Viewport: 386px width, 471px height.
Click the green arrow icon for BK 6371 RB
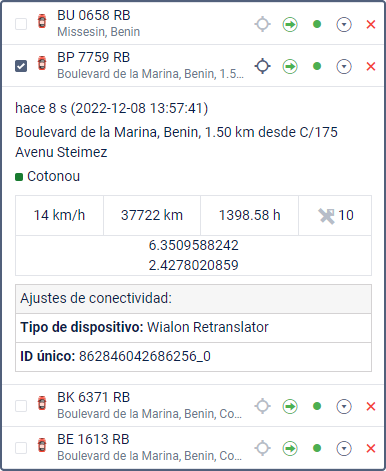290,406
